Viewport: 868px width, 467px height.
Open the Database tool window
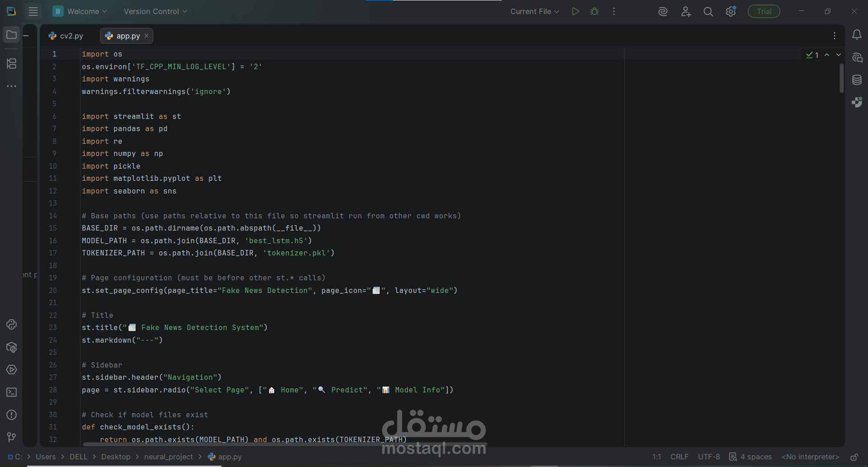click(857, 80)
